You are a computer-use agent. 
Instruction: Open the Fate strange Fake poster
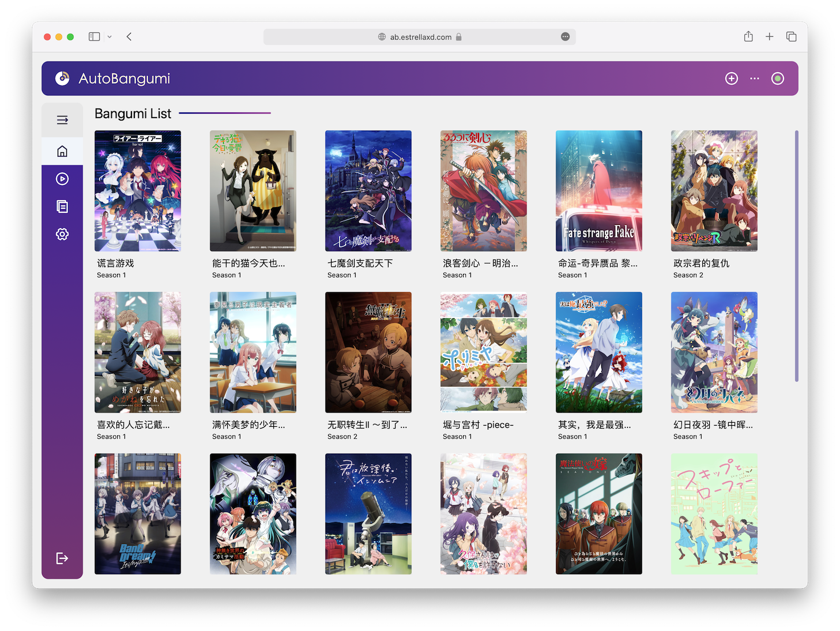tap(599, 191)
